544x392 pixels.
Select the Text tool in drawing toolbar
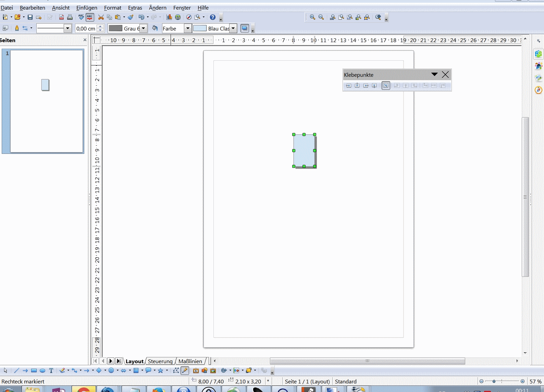[x=51, y=370]
